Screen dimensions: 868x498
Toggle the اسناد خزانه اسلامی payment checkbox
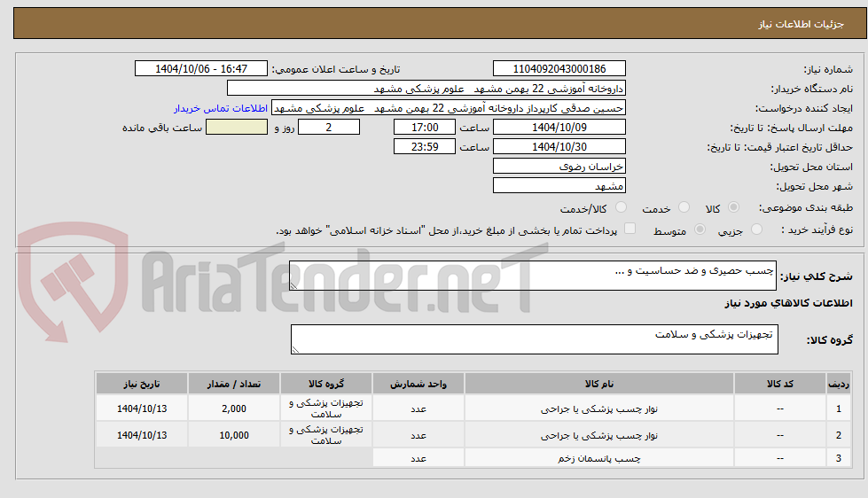pos(630,229)
